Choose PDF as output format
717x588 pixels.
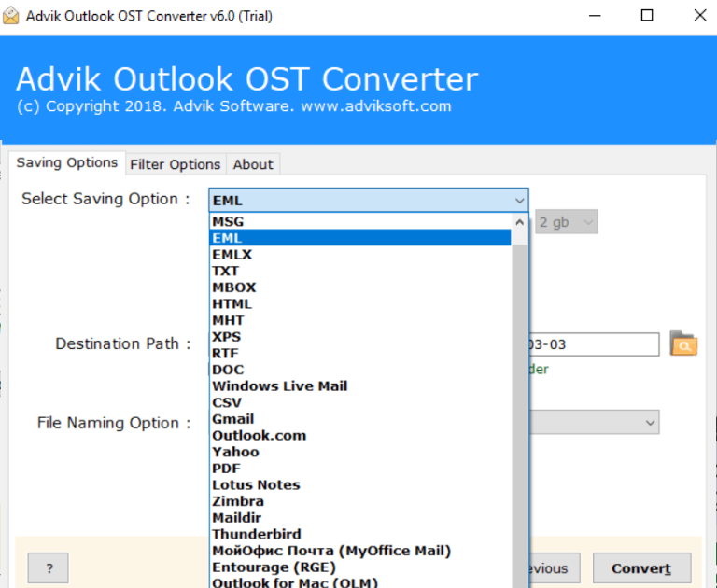tap(360, 469)
